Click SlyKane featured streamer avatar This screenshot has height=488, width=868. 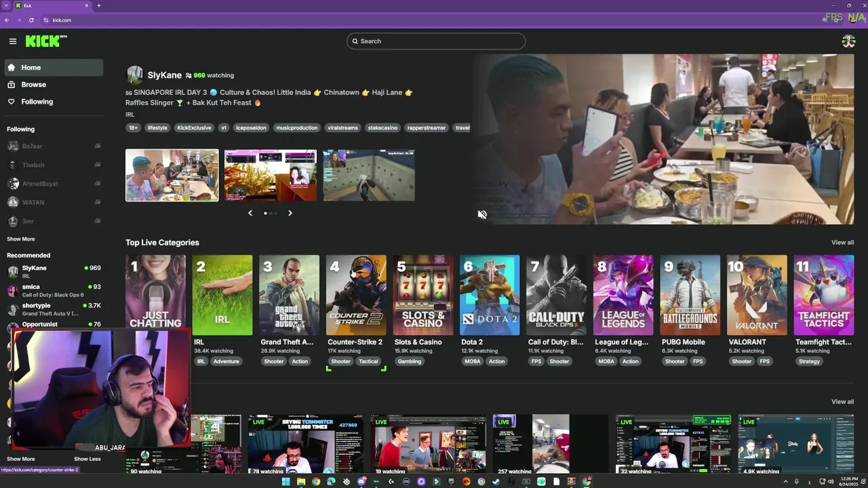click(134, 75)
